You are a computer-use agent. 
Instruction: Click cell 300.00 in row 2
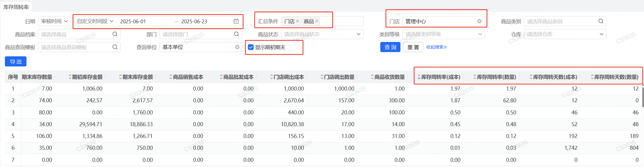(x=396, y=100)
